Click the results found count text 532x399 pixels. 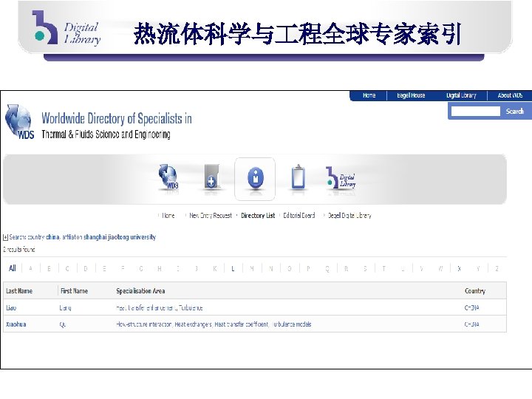(19, 250)
